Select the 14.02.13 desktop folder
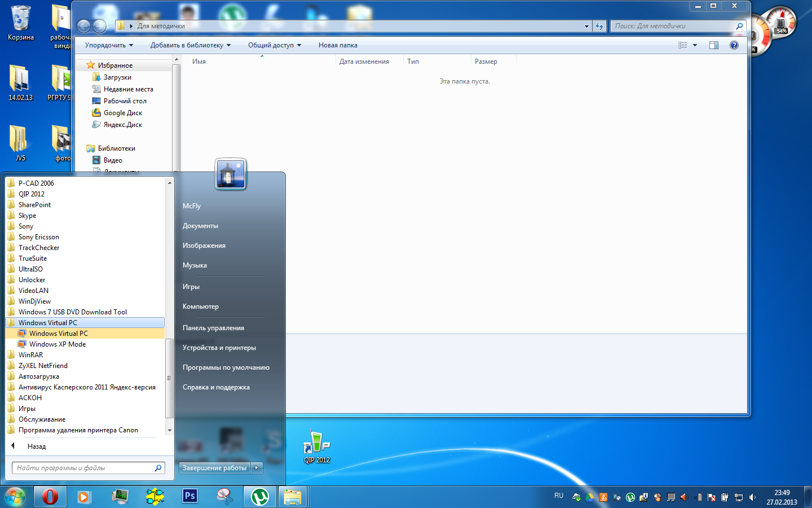The width and height of the screenshot is (812, 508). pyautogui.click(x=20, y=83)
